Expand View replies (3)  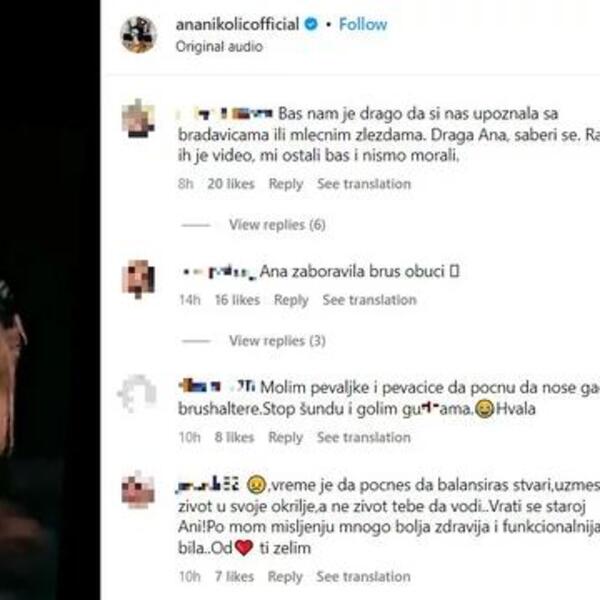[277, 341]
